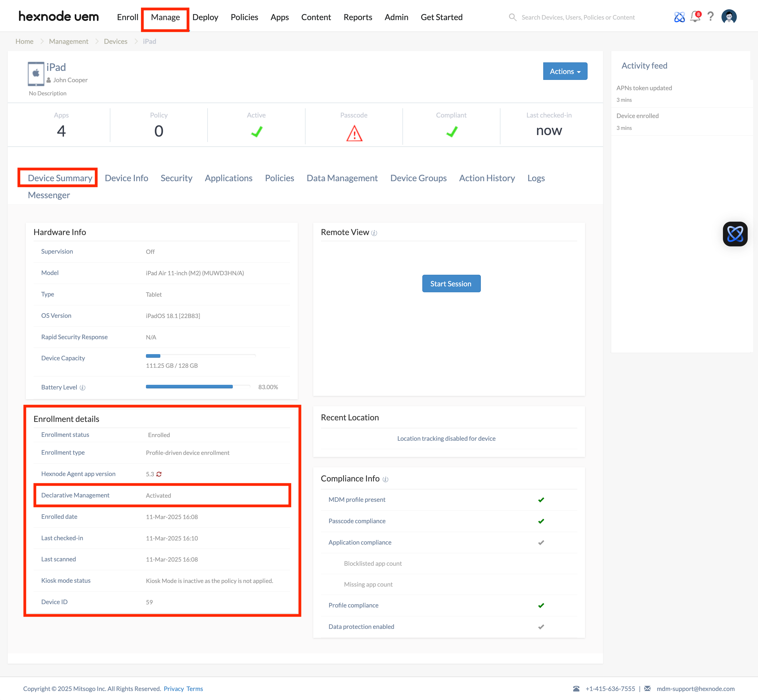Switch to the Device Info tab

126,178
